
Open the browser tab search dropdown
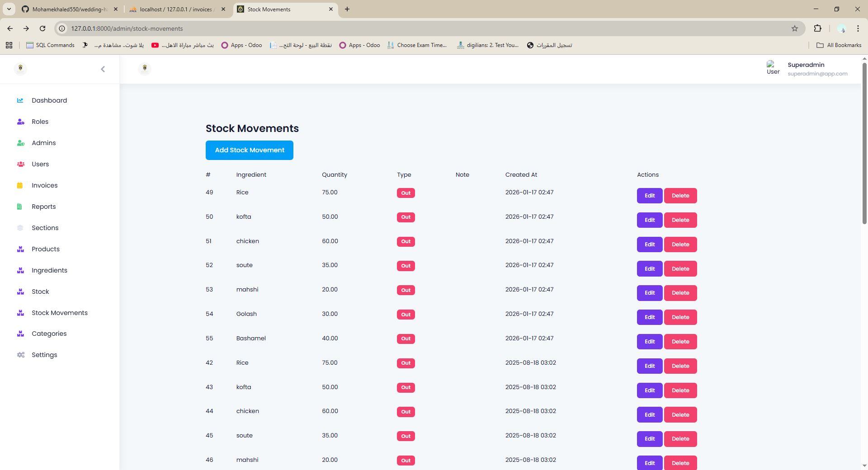pos(9,9)
